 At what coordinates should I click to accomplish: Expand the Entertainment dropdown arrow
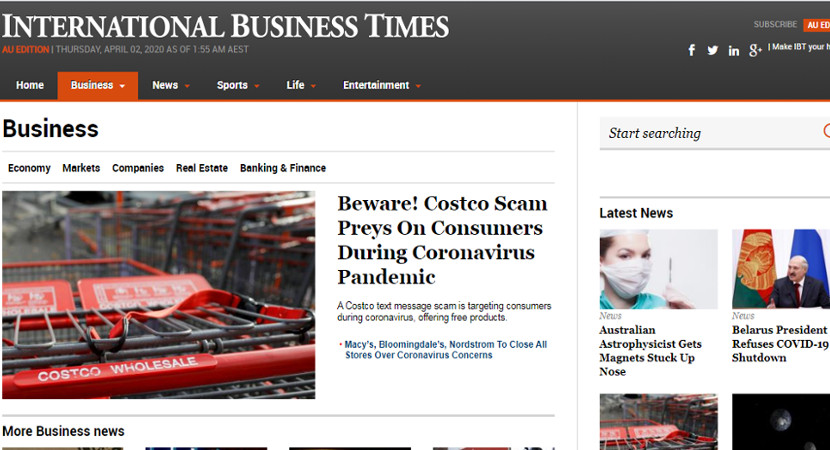(x=418, y=86)
